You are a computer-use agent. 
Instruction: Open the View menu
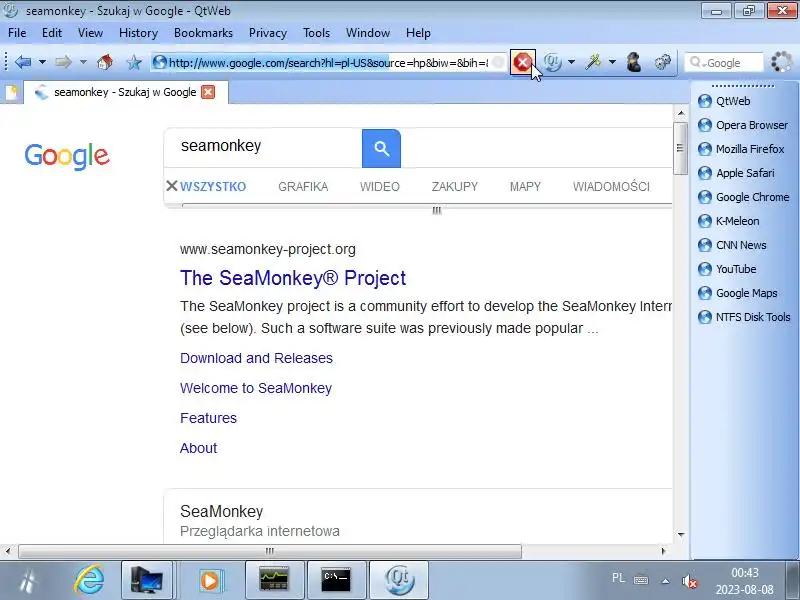pyautogui.click(x=90, y=33)
